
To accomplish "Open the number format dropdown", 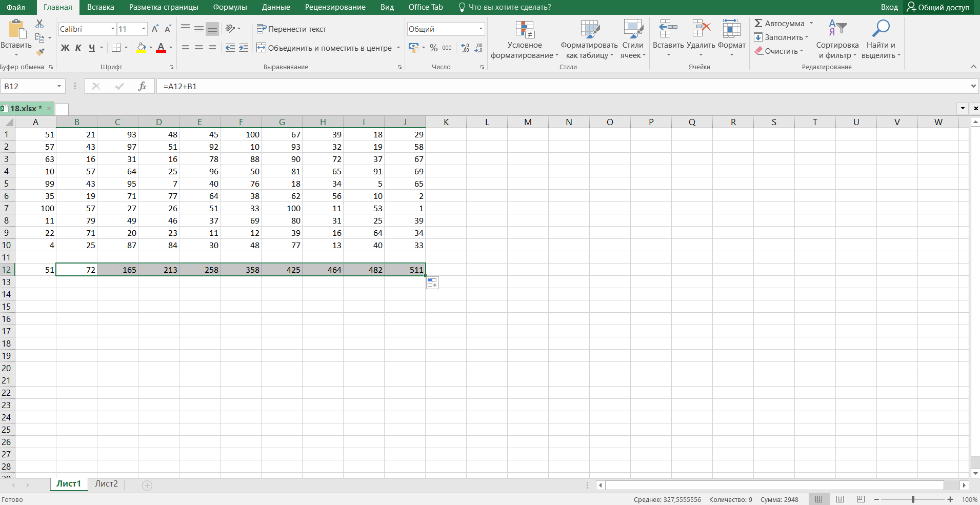I will coord(481,29).
